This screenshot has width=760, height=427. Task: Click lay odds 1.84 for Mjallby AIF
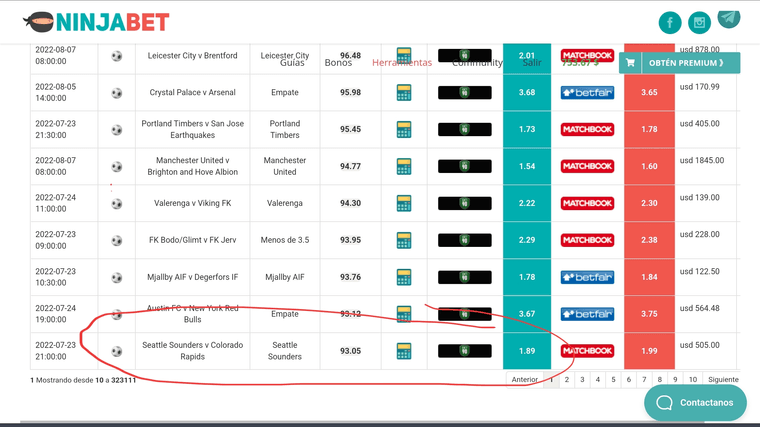(649, 277)
